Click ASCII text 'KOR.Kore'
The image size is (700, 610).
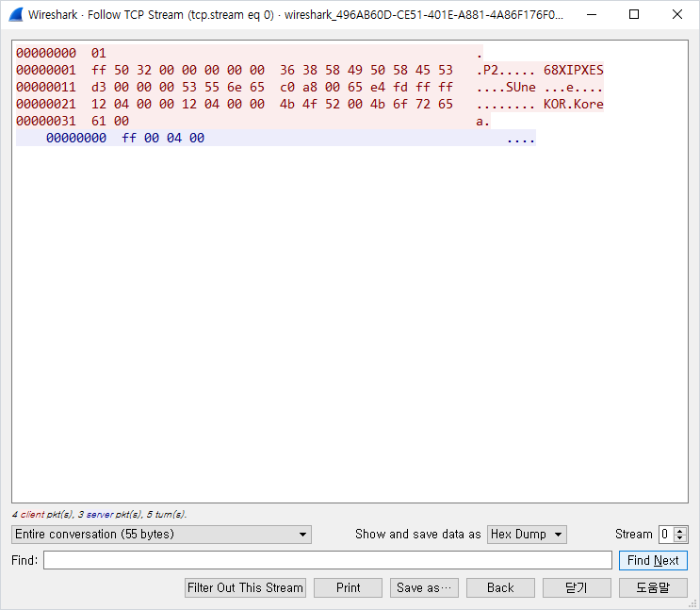[x=573, y=104]
